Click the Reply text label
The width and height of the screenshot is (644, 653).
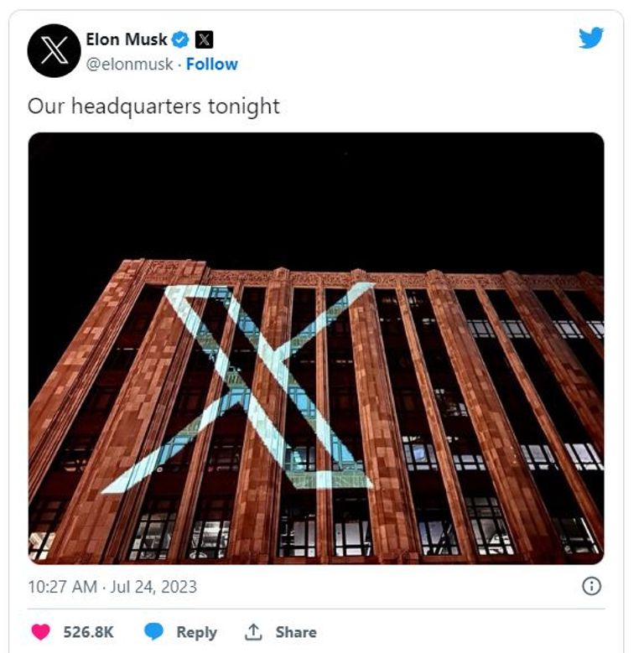[x=196, y=632]
